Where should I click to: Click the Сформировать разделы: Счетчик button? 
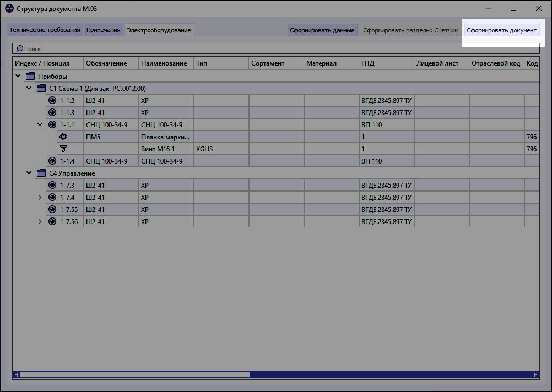410,30
